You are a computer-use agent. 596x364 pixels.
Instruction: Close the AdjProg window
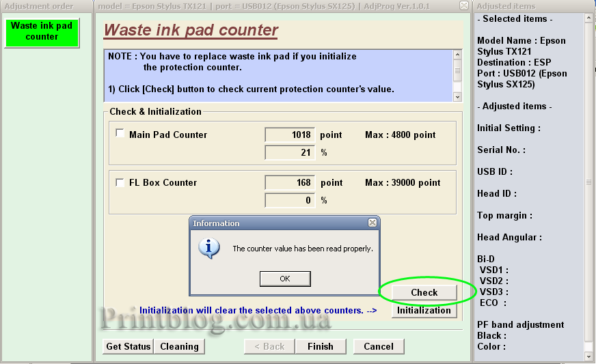coord(464,5)
